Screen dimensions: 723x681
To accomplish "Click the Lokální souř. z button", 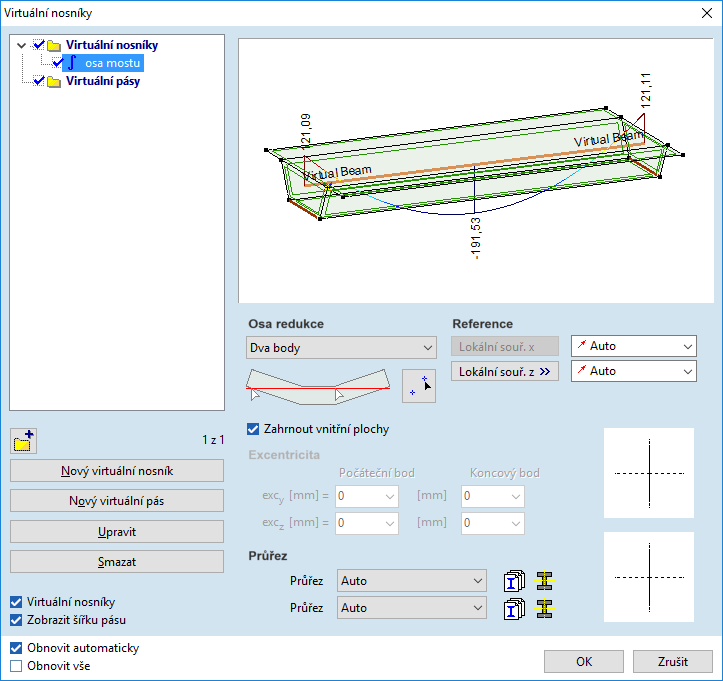I will pos(503,372).
